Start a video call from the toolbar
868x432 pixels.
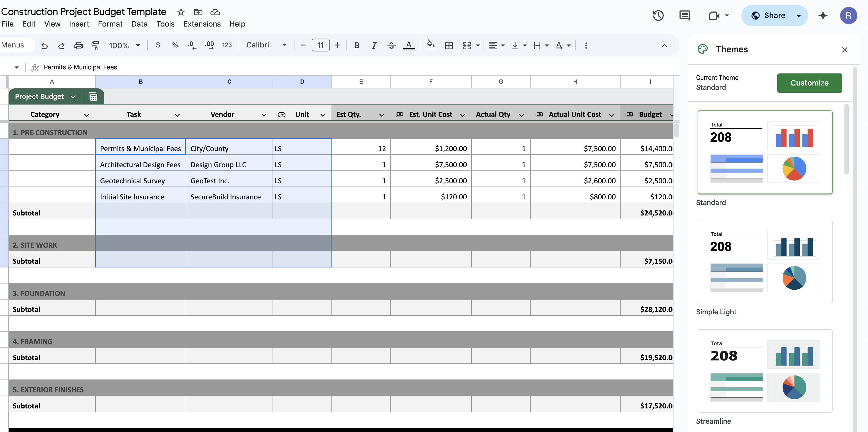pos(715,16)
